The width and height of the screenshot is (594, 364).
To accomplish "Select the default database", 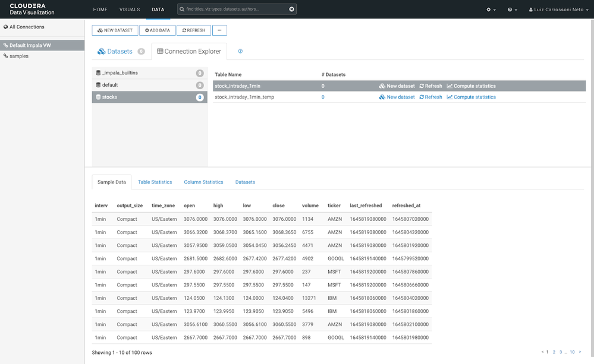I will coord(149,85).
